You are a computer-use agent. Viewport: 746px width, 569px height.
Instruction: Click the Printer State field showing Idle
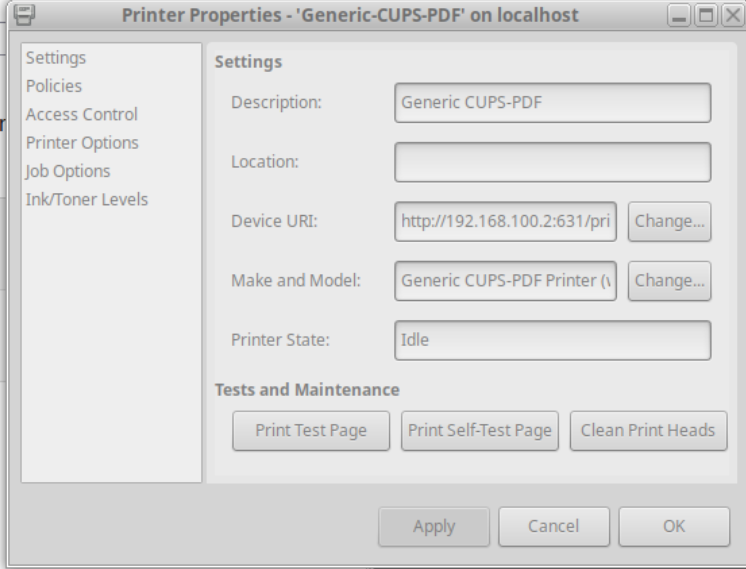click(x=552, y=340)
